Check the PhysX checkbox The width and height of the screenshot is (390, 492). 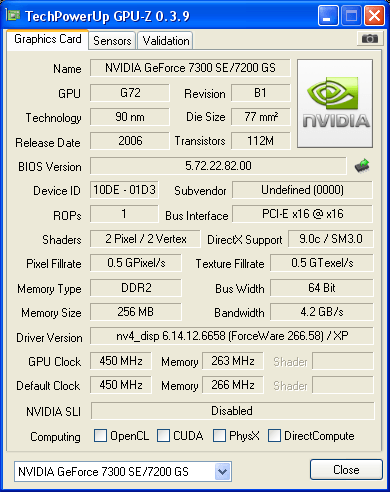coord(219,436)
